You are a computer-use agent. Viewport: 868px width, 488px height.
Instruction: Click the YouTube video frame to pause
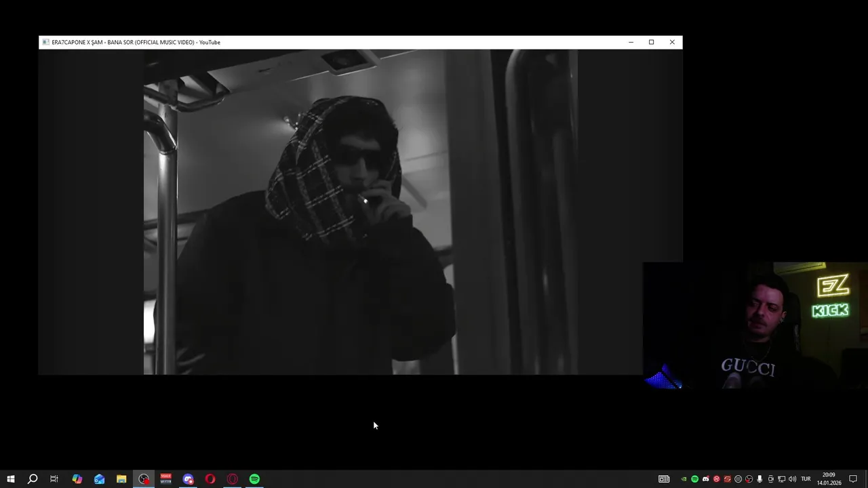(x=360, y=212)
